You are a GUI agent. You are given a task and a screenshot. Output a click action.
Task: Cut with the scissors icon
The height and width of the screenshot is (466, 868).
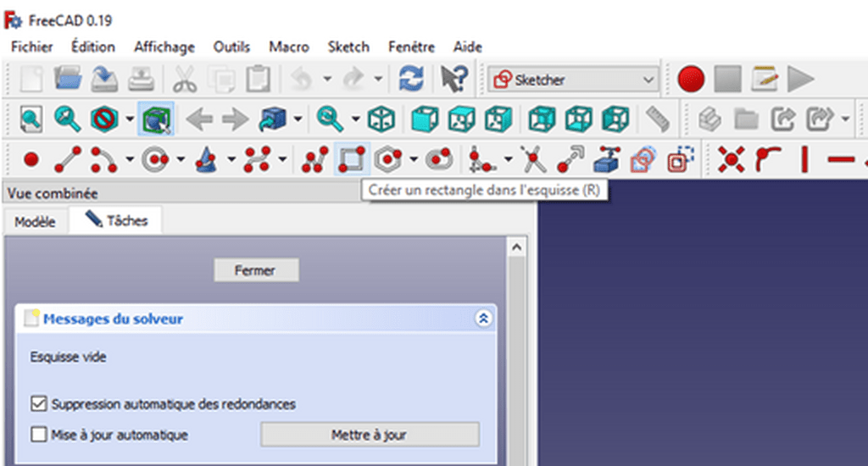point(185,79)
